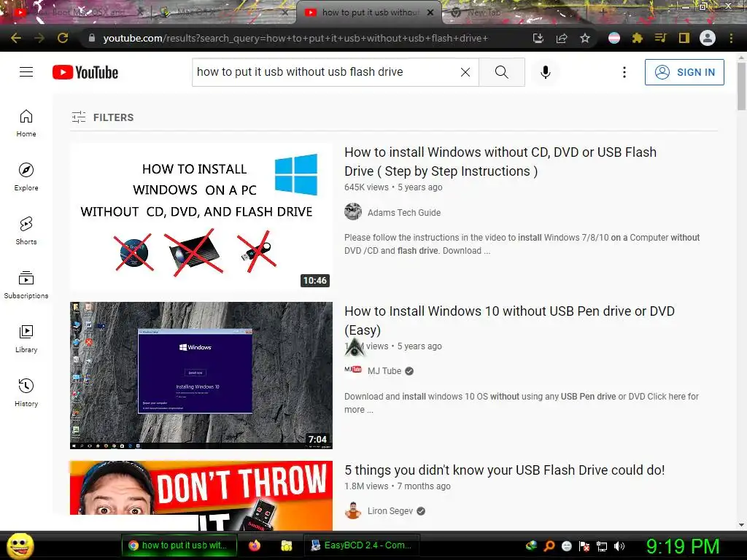Visit the Liron Segev channel name

pyautogui.click(x=390, y=511)
